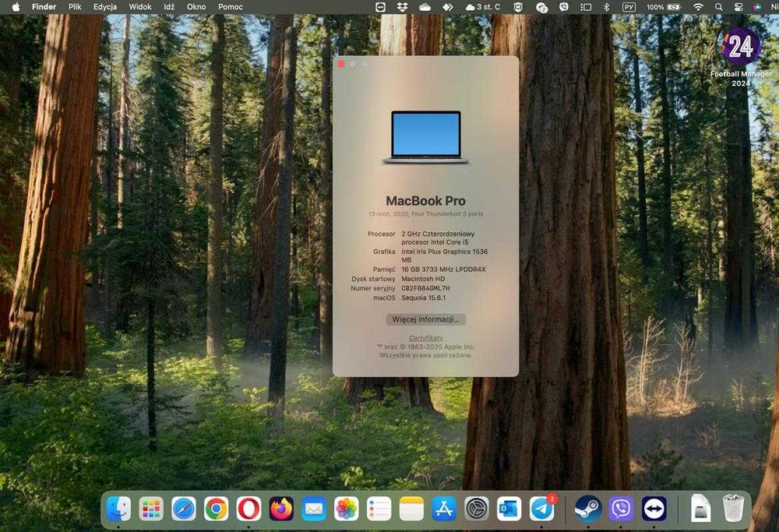Open Viber from the Dock
Viewport: 779px width, 532px height.
coord(621,509)
